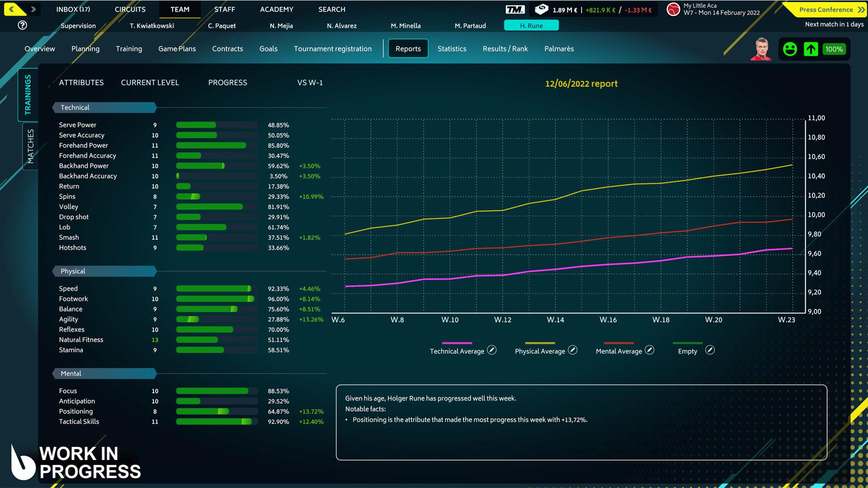Click the yellow back arrow icon

(x=12, y=9)
